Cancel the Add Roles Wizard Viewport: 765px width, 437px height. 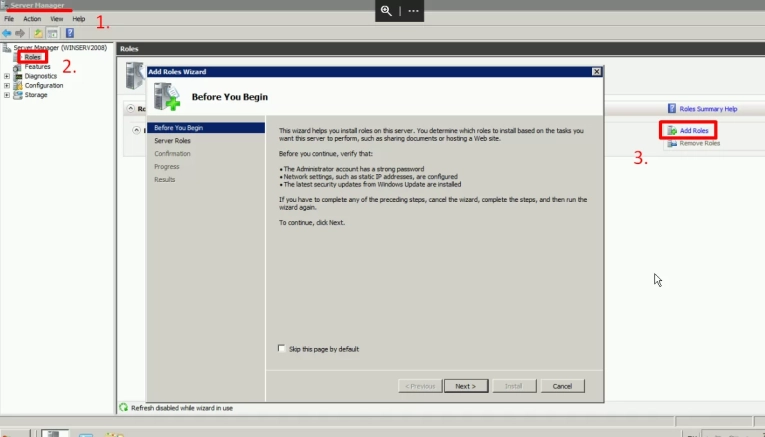(x=561, y=386)
